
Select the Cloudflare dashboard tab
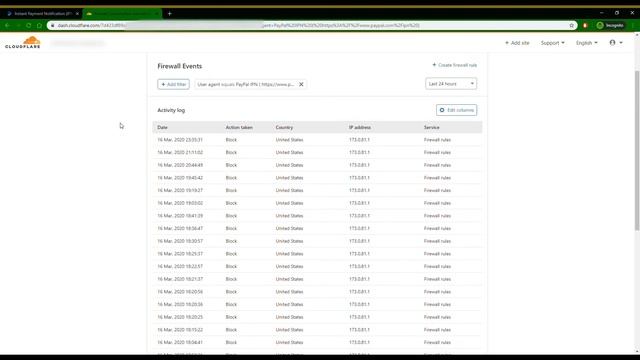click(x=122, y=13)
